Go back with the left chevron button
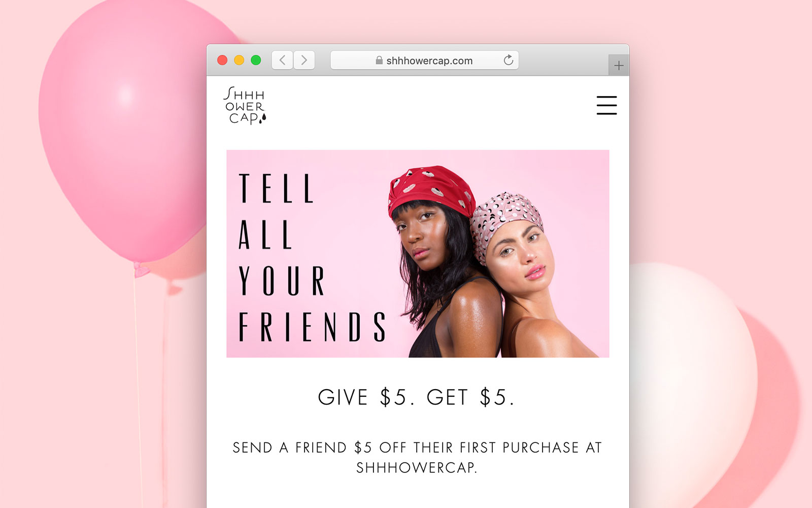 point(283,60)
